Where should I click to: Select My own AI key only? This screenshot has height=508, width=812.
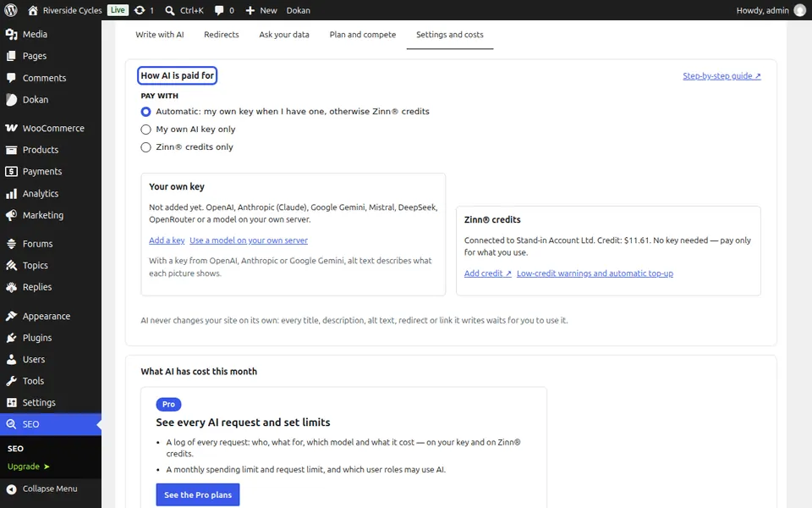tap(146, 130)
